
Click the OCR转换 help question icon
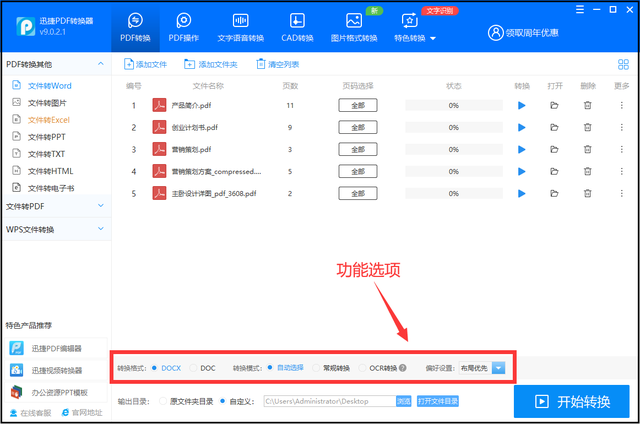403,368
